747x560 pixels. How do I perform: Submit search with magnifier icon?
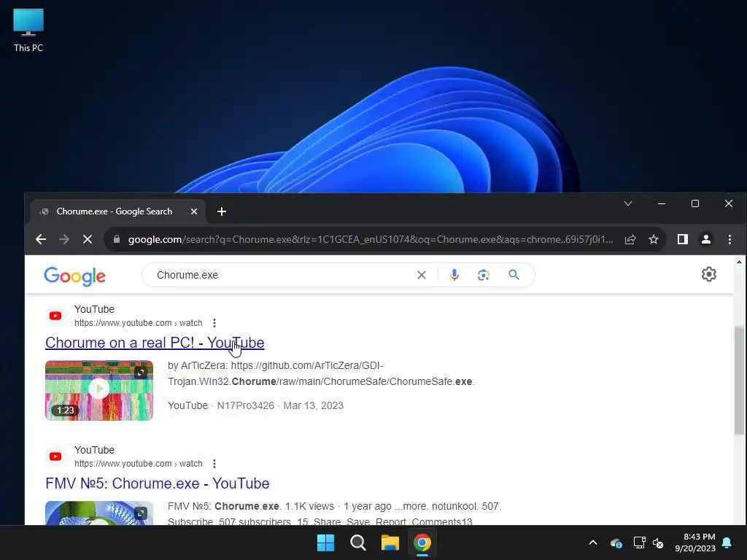tap(514, 275)
